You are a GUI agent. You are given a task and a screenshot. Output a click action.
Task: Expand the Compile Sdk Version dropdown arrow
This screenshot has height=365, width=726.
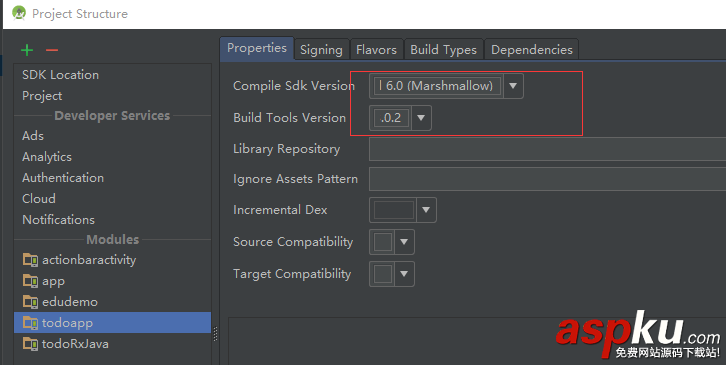[513, 86]
